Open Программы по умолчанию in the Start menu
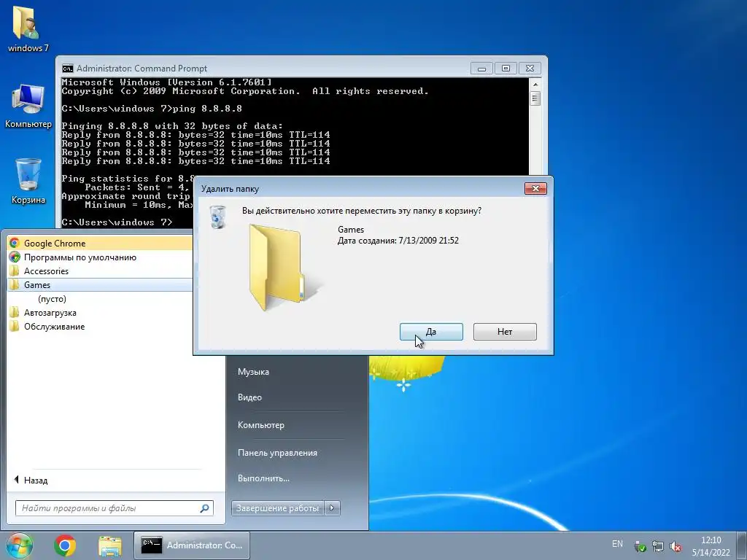The width and height of the screenshot is (747, 560). coord(100,257)
